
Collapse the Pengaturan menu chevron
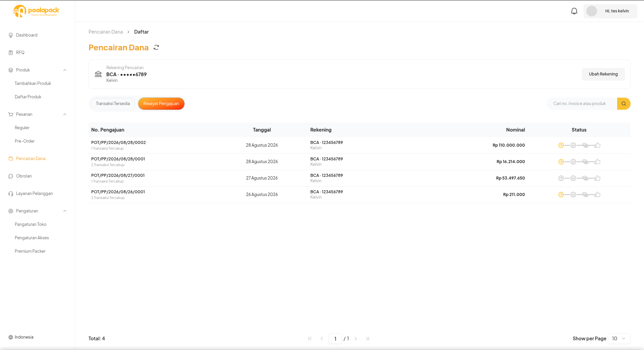[x=65, y=211]
